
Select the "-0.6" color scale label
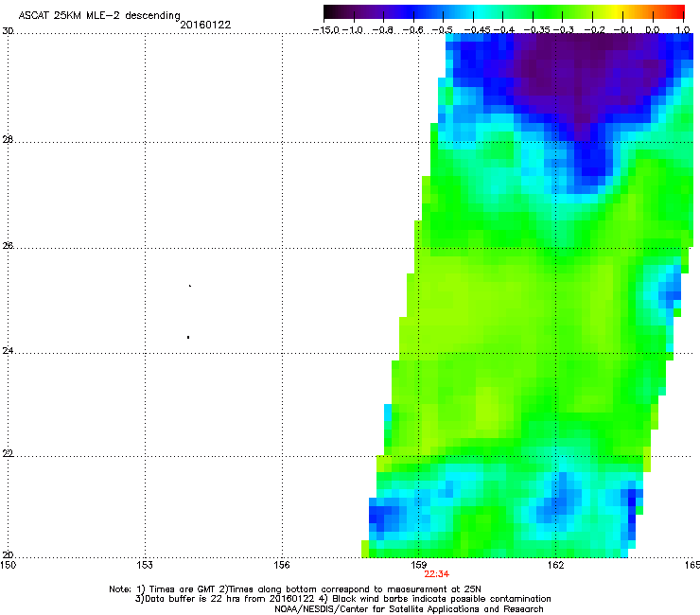[x=413, y=30]
